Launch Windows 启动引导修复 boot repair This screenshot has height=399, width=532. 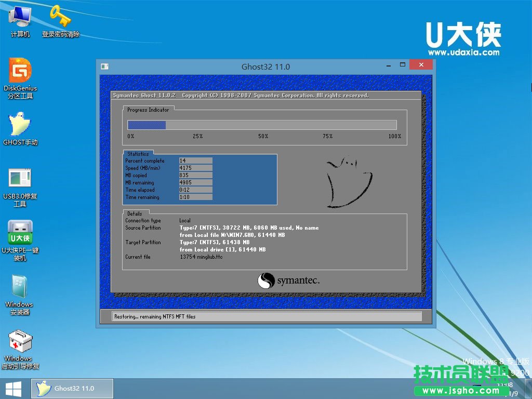click(x=20, y=347)
